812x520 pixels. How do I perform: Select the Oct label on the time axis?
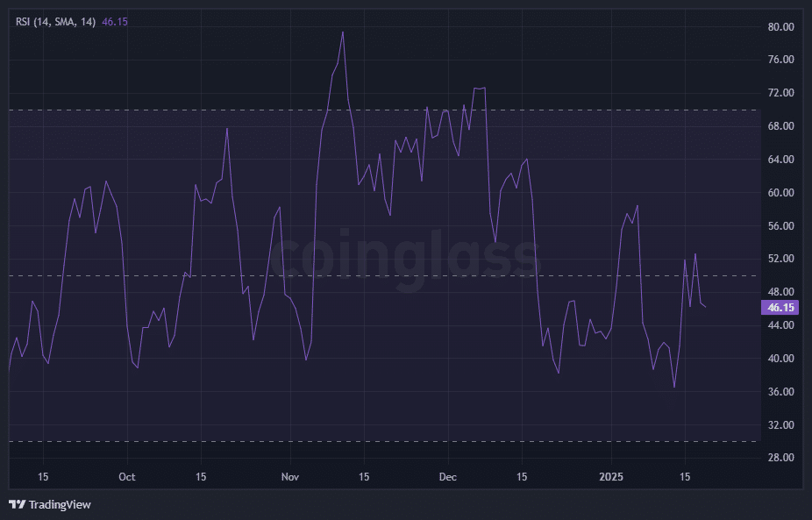127,477
